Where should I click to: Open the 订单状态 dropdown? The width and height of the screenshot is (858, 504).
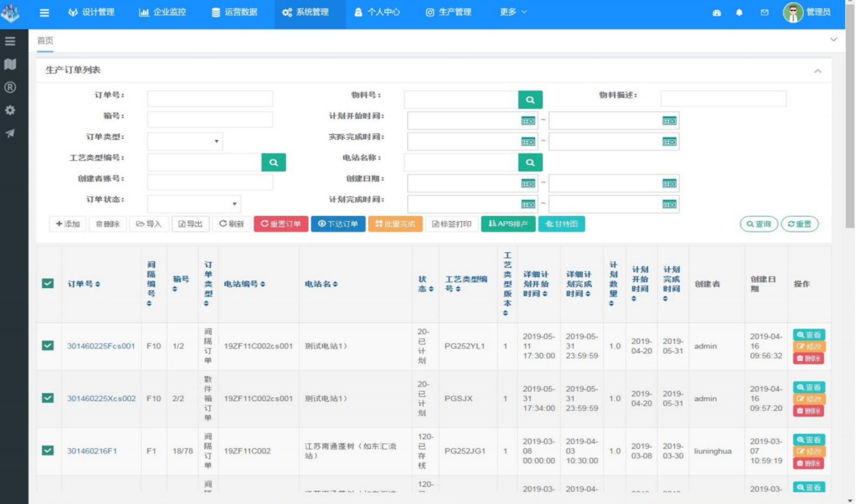pos(193,204)
